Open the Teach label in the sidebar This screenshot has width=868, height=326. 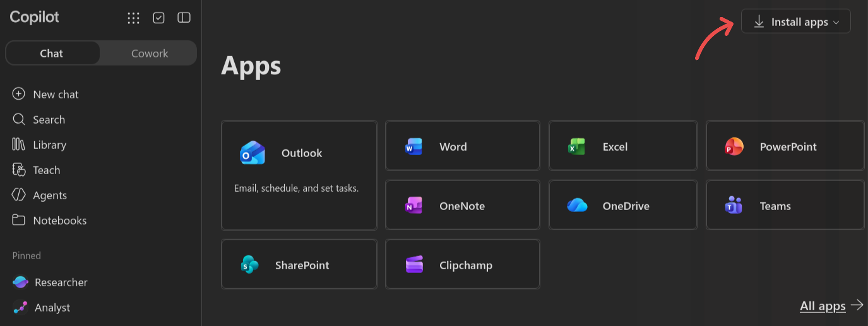[46, 170]
